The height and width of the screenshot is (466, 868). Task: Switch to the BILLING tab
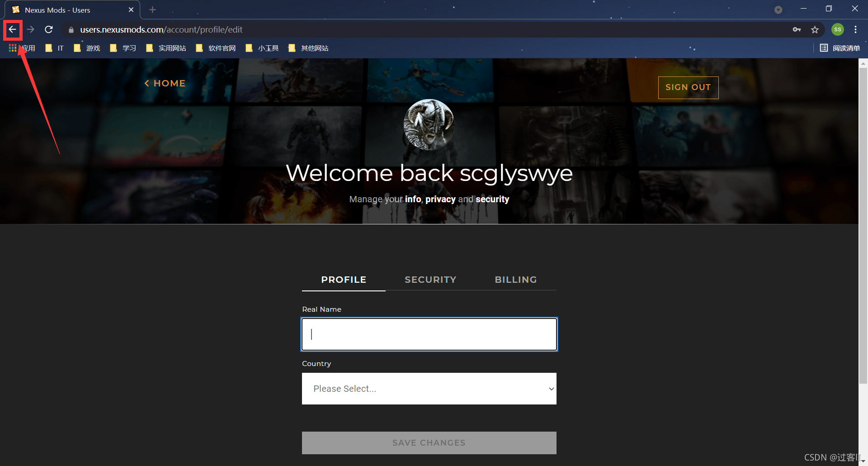pyautogui.click(x=516, y=280)
